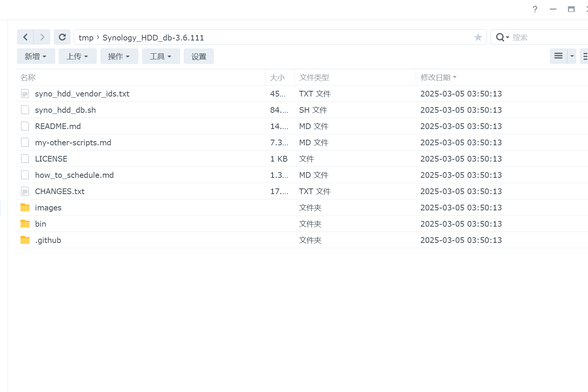588x392 pixels.
Task: Sort by 修改日期 column header
Action: 435,78
